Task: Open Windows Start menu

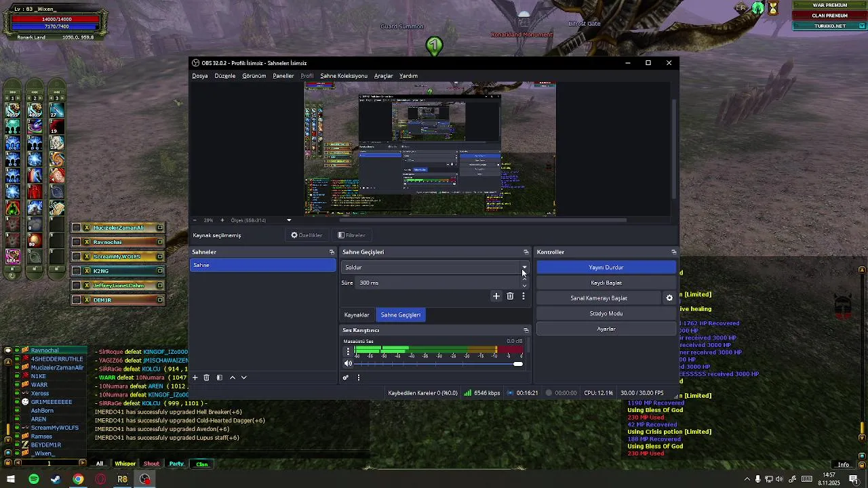Action: (11, 479)
